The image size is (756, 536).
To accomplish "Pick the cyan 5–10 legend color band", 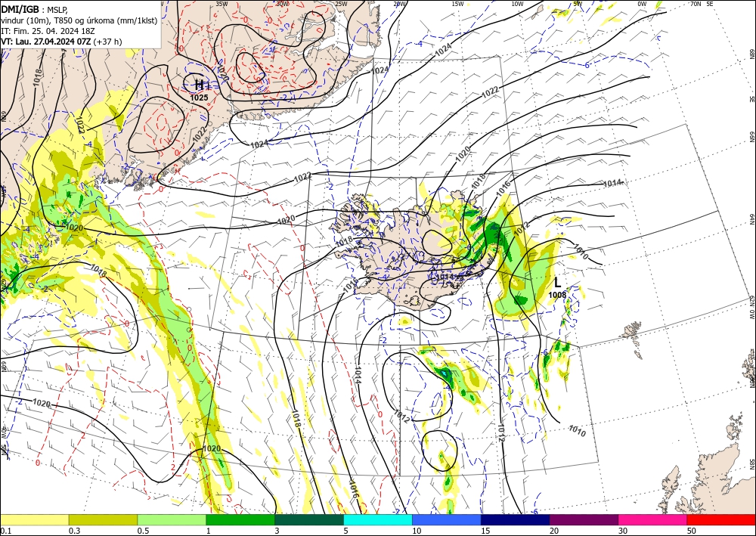I will coord(378,519).
